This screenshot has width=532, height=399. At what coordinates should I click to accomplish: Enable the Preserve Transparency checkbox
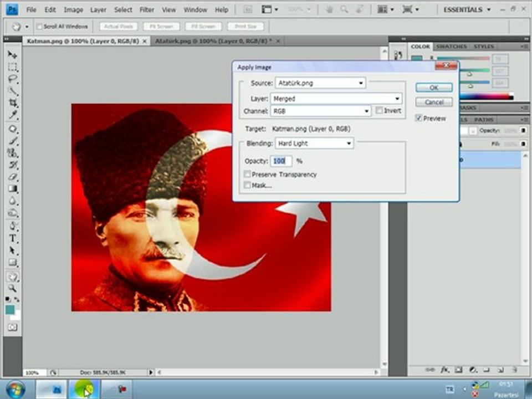pos(247,174)
